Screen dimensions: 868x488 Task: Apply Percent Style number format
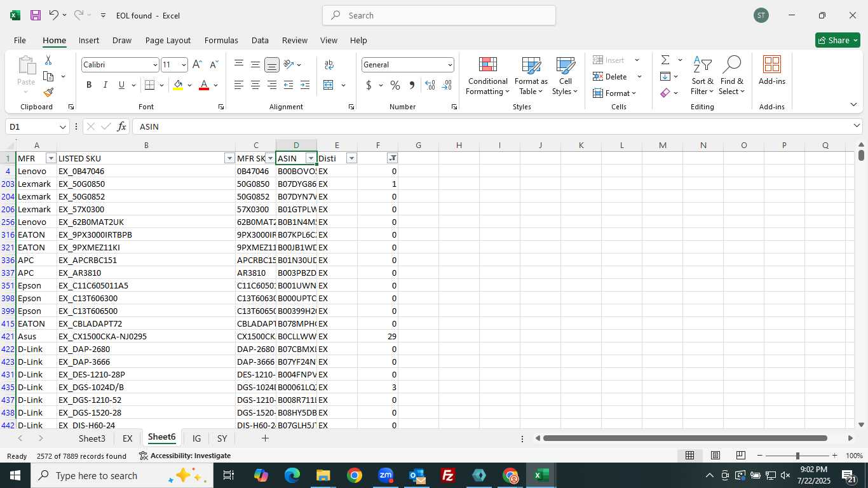pyautogui.click(x=395, y=85)
